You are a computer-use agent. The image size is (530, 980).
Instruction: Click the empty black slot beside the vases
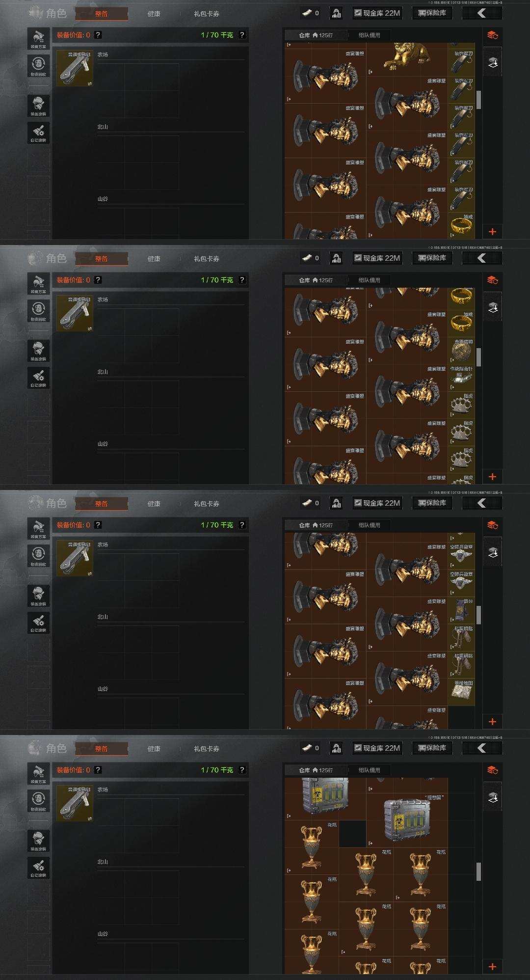pos(352,833)
